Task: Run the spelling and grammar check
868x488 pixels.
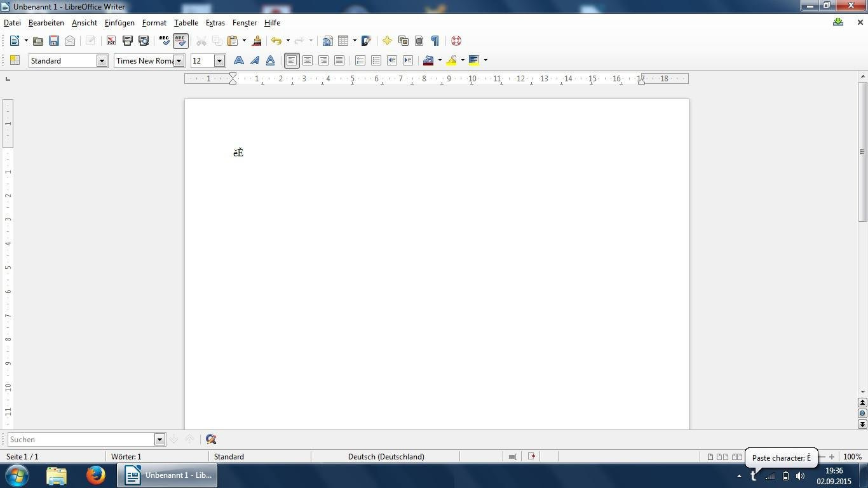Action: tap(165, 41)
